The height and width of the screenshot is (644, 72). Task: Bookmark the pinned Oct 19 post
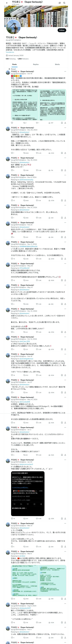[x=62, y=123]
